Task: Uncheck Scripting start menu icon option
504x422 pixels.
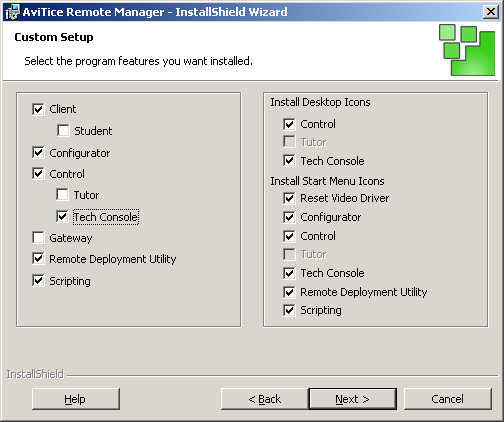Action: [x=289, y=310]
